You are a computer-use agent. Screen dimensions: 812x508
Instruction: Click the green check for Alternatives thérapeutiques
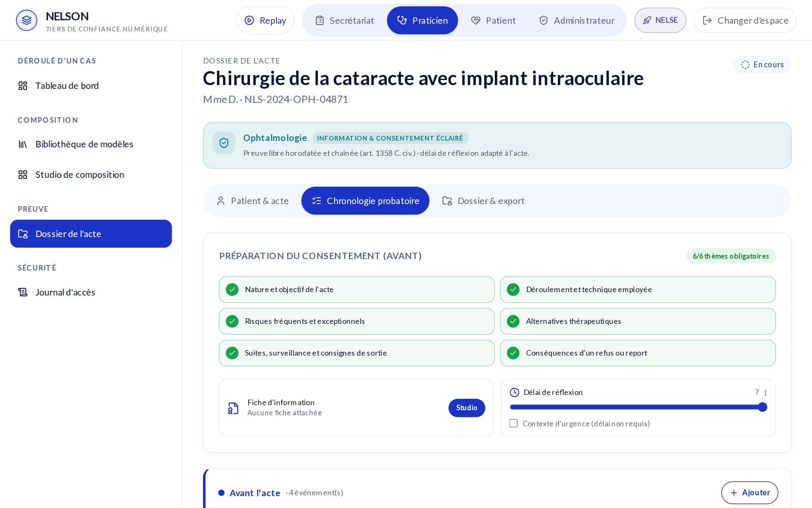point(513,321)
